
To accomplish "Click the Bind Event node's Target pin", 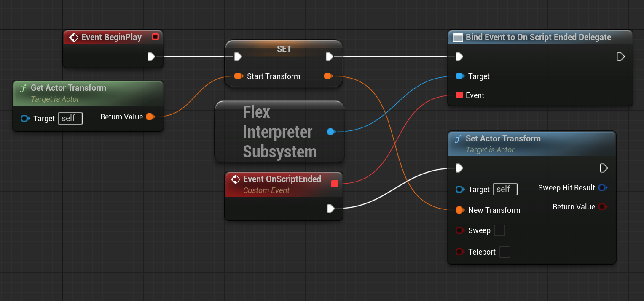I will (x=460, y=76).
